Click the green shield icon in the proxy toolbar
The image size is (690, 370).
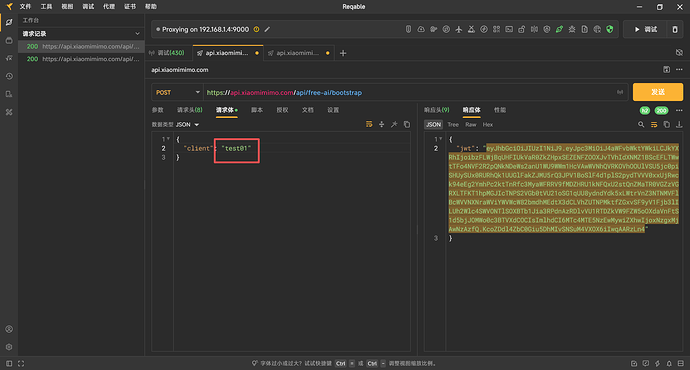[610, 29]
